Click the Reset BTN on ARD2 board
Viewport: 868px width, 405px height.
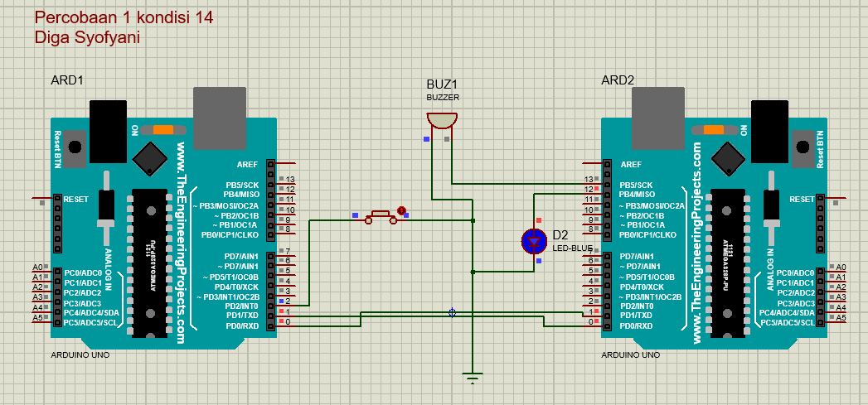click(804, 147)
